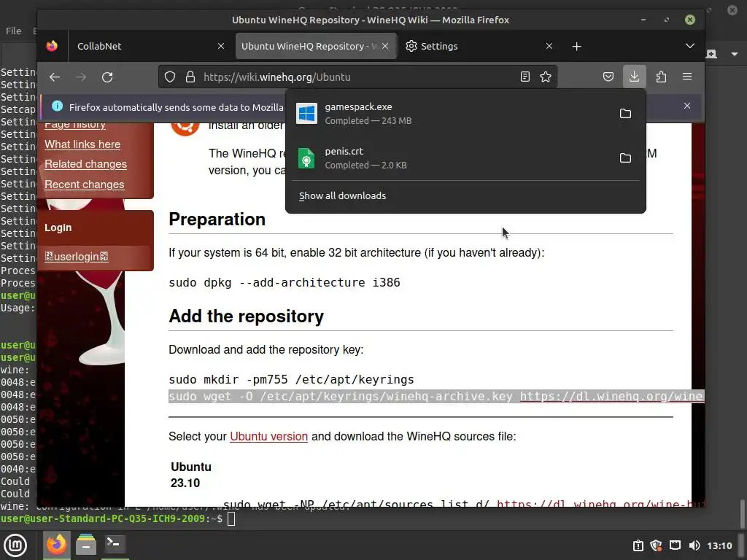Open the file manager from taskbar
747x560 pixels.
coord(86,545)
